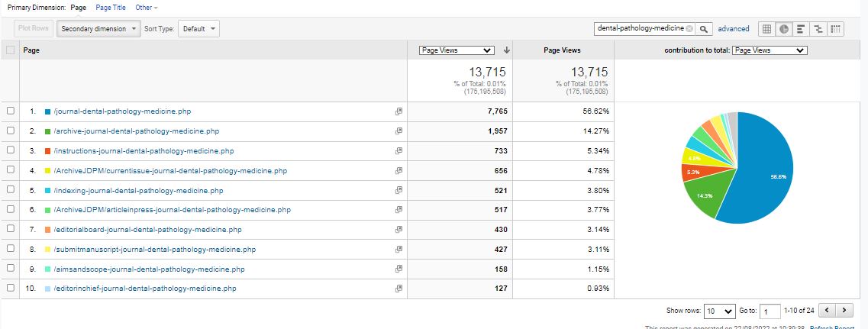The width and height of the screenshot is (868, 329).
Task: Click the 7,765 page views cell
Action: point(460,111)
